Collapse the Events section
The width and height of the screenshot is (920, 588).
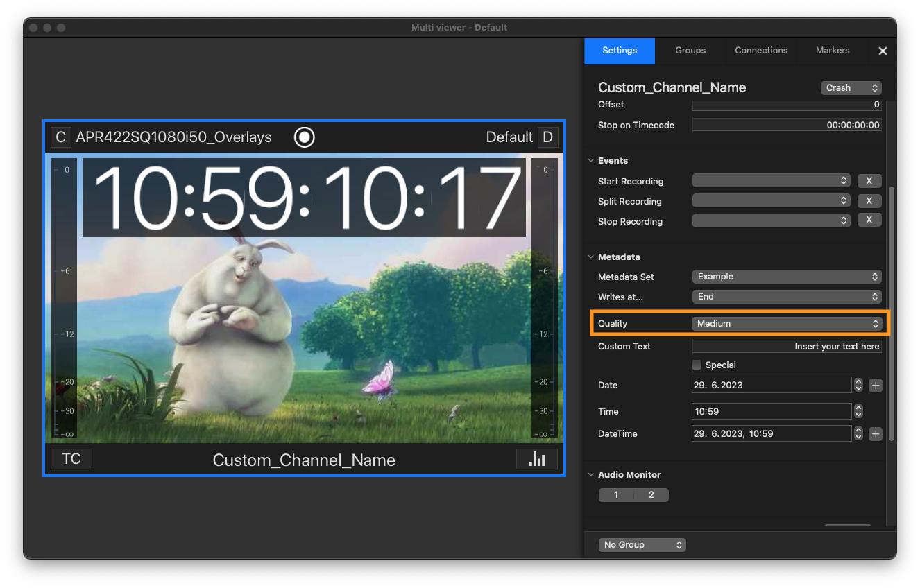(591, 160)
